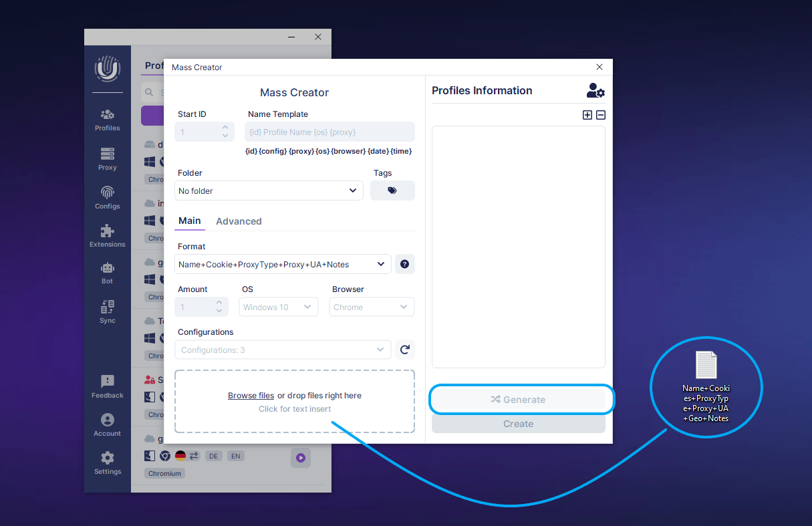Open the Folder dropdown
The height and width of the screenshot is (526, 812).
[x=269, y=190]
